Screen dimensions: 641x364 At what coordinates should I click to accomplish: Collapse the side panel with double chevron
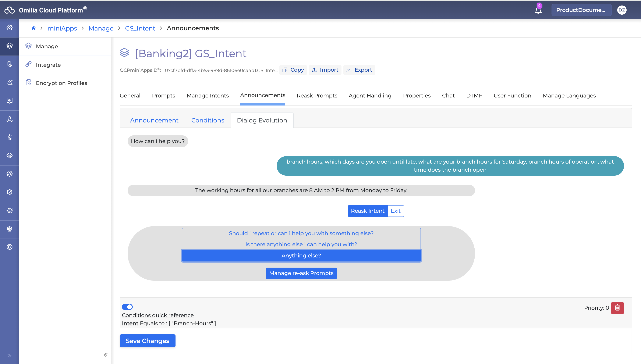point(105,355)
